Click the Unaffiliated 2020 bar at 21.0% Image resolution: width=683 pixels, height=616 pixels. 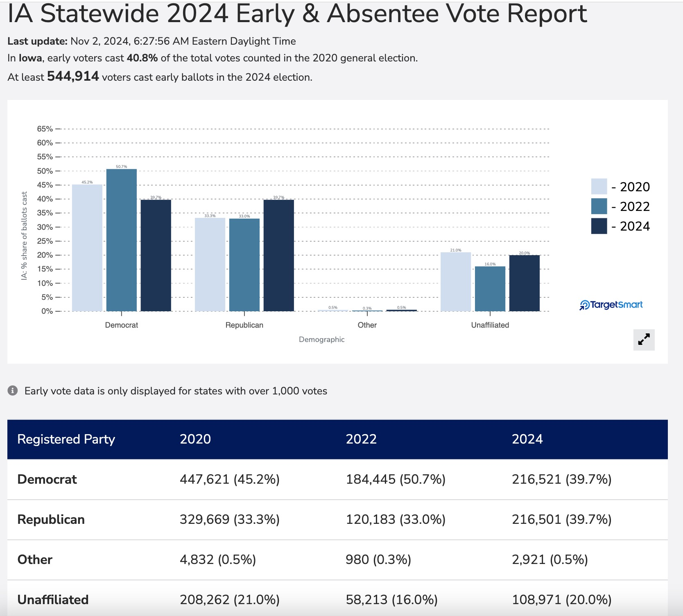click(455, 282)
